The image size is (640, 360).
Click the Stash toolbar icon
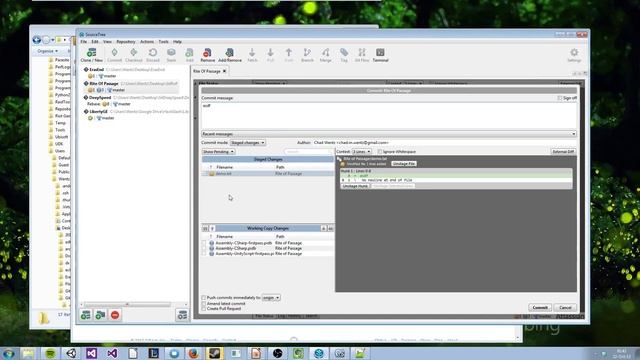click(171, 54)
